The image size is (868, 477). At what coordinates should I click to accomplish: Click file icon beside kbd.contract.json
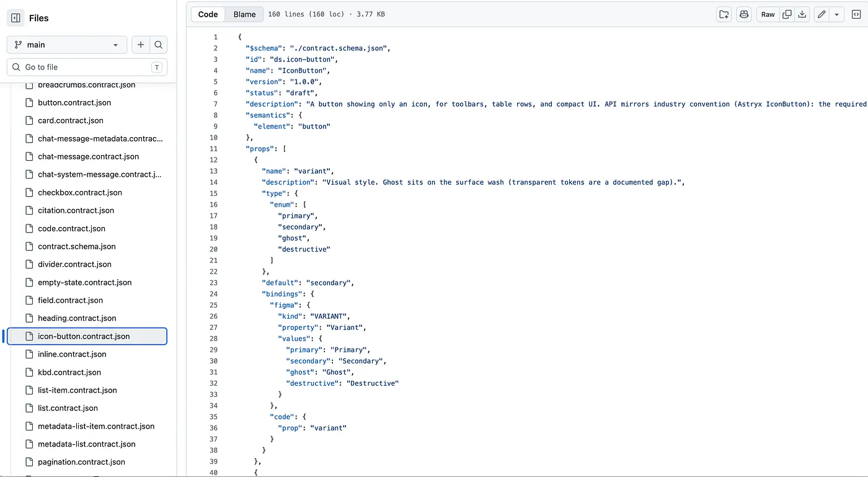tap(29, 372)
